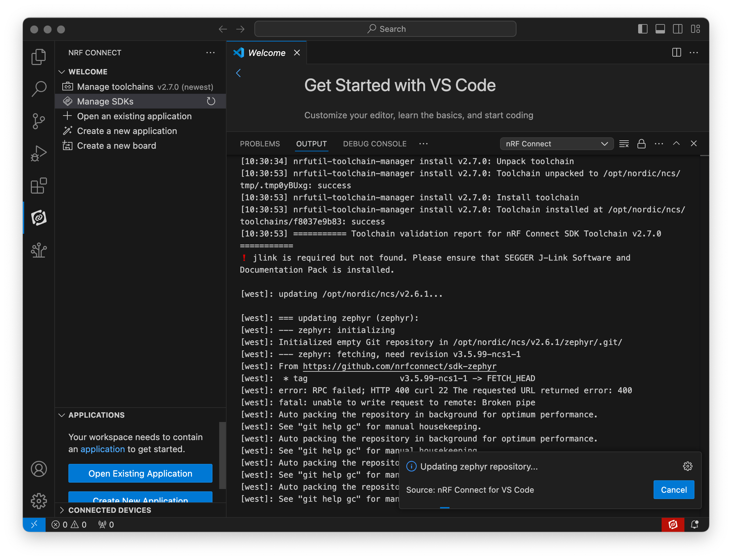Image resolution: width=732 pixels, height=560 pixels.
Task: Click 'Updating zephyr repository...' notification text
Action: (x=479, y=467)
